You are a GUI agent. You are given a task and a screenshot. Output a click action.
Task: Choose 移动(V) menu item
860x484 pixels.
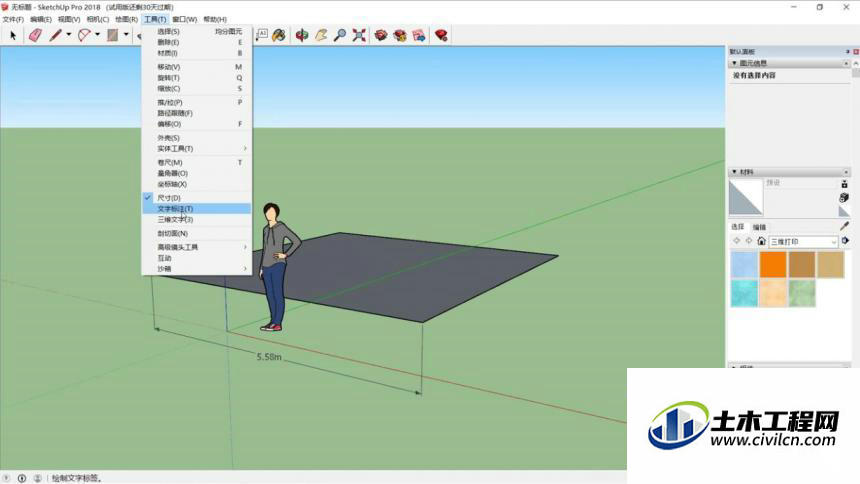point(197,67)
